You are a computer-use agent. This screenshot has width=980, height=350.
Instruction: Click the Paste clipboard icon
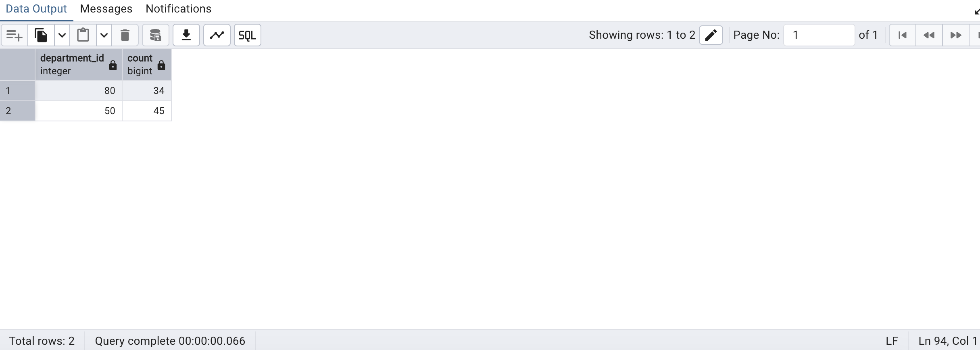coord(83,35)
